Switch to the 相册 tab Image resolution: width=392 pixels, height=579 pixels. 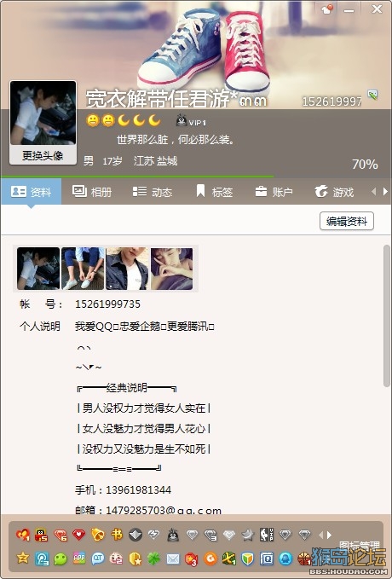92,192
